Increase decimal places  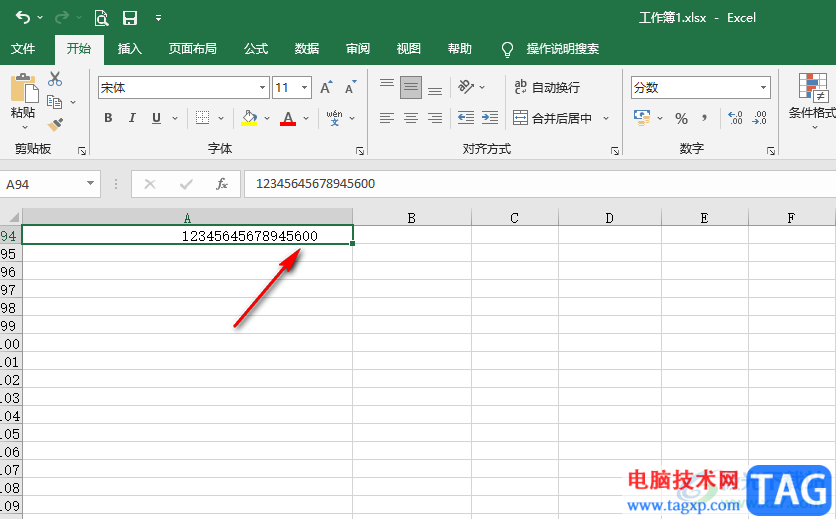click(735, 118)
